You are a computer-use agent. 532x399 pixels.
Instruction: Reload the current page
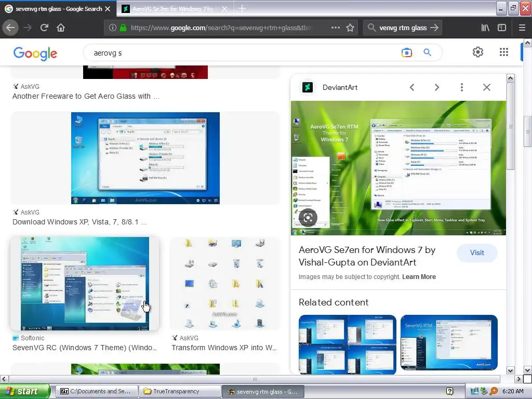pyautogui.click(x=44, y=28)
